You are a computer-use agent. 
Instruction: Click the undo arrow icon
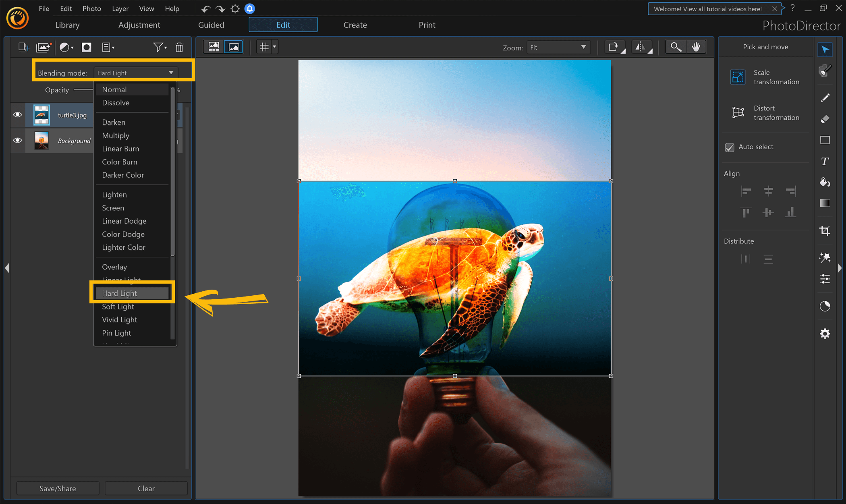206,9
